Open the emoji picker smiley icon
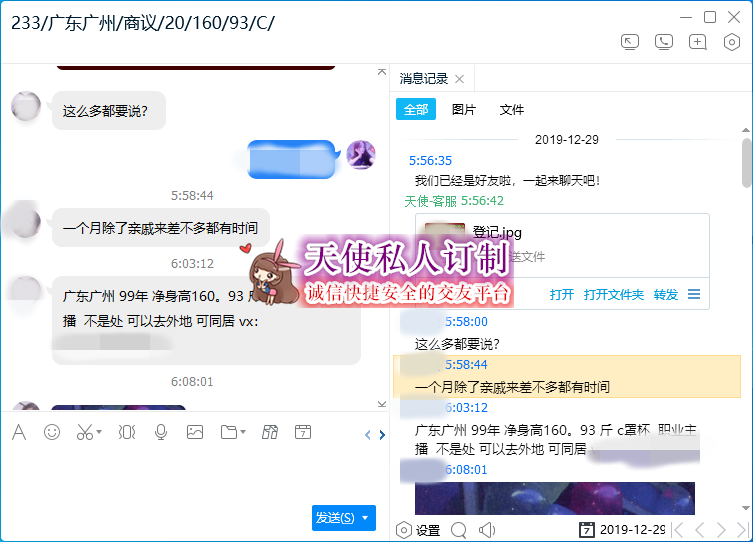 (x=52, y=432)
